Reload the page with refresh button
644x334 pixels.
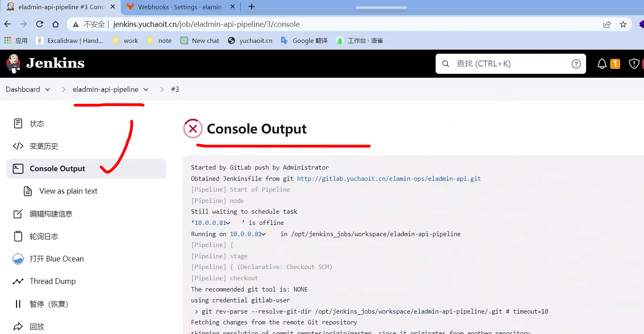pos(40,24)
